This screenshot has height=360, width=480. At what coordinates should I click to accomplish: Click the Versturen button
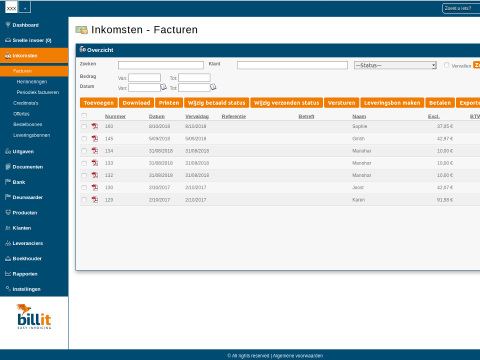tap(342, 103)
